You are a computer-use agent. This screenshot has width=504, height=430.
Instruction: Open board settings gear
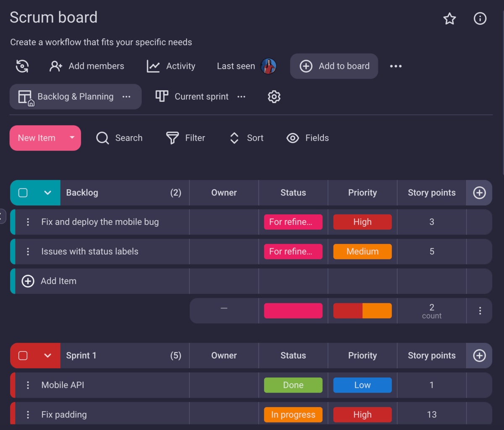click(x=274, y=97)
